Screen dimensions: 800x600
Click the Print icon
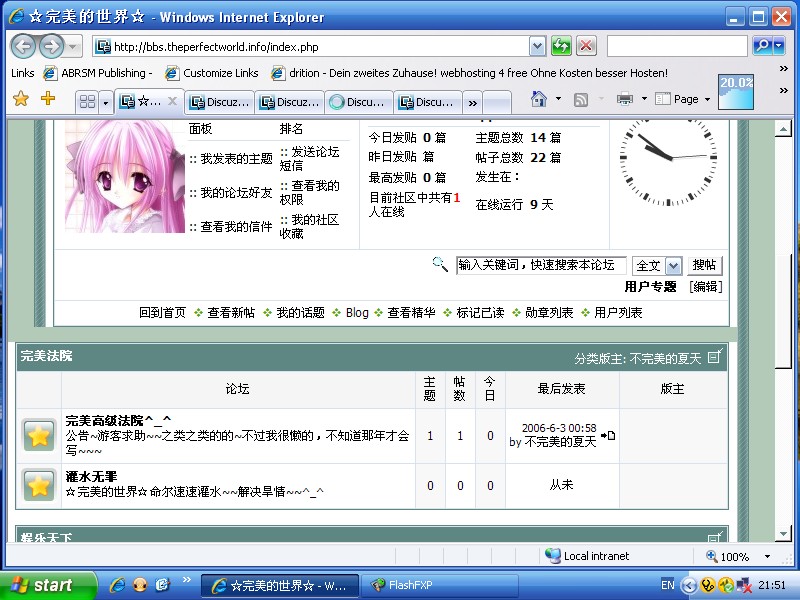tap(624, 98)
